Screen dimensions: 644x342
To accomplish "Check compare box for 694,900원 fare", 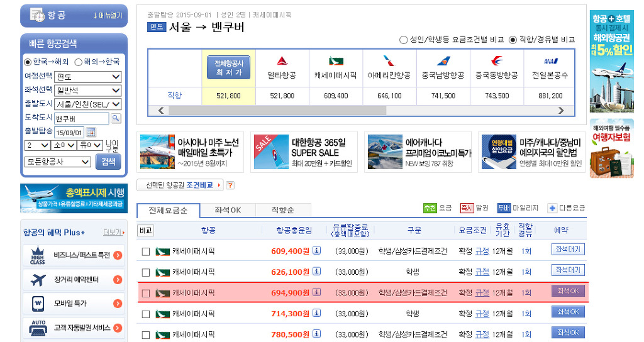I will coord(146,293).
